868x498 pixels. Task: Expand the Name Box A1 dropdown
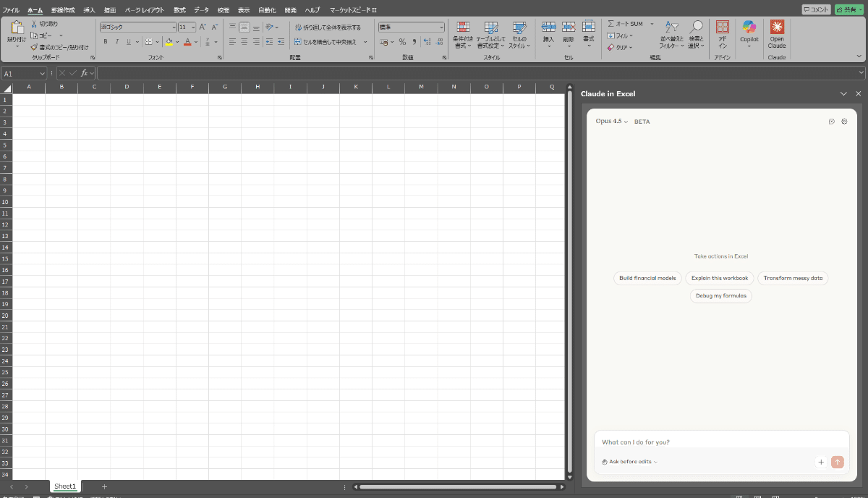coord(43,73)
